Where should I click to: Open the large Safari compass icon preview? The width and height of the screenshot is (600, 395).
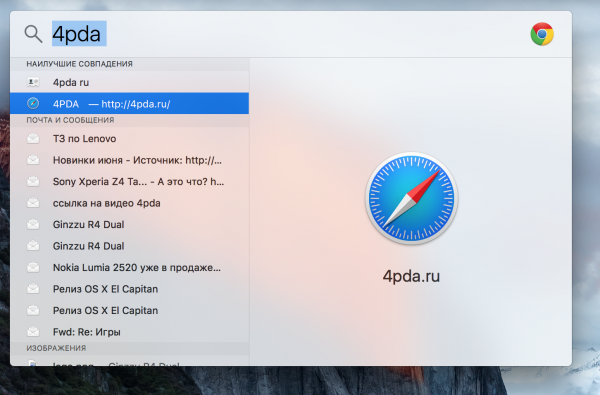coord(411,198)
